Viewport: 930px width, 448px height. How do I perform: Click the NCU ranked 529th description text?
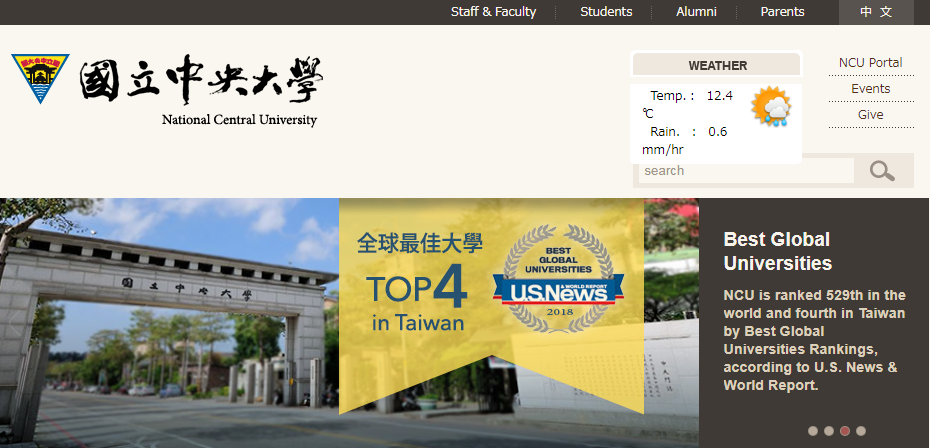click(x=814, y=340)
